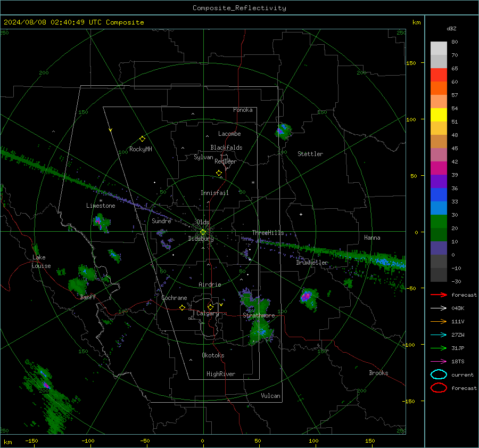Image resolution: width=479 pixels, height=448 pixels.
Task: Click the Sylvan town label
Action: [x=203, y=157]
